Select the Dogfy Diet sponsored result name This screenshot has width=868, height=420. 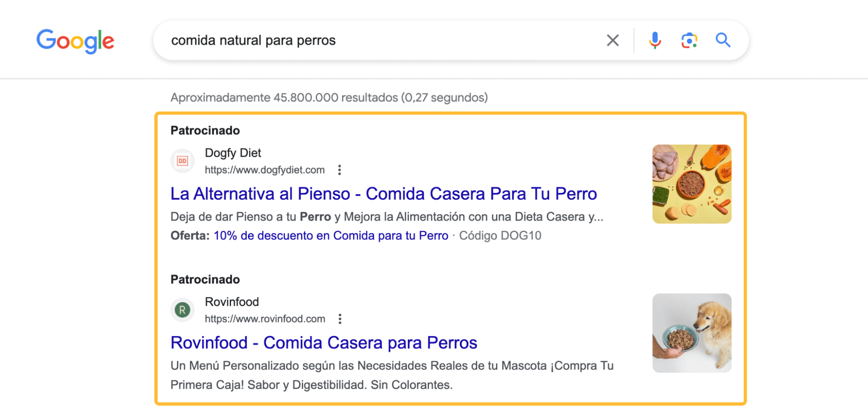pos(233,153)
